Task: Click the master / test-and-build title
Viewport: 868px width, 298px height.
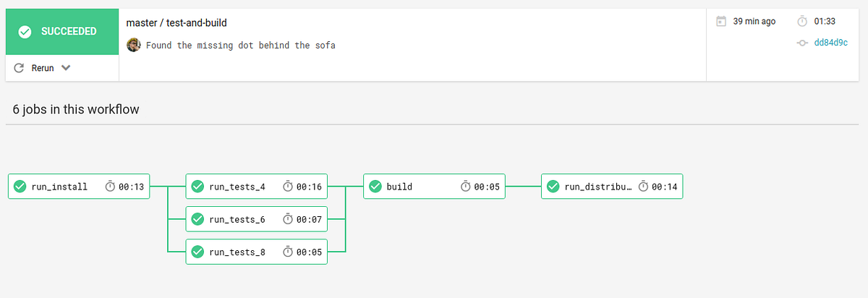Action: tap(176, 23)
